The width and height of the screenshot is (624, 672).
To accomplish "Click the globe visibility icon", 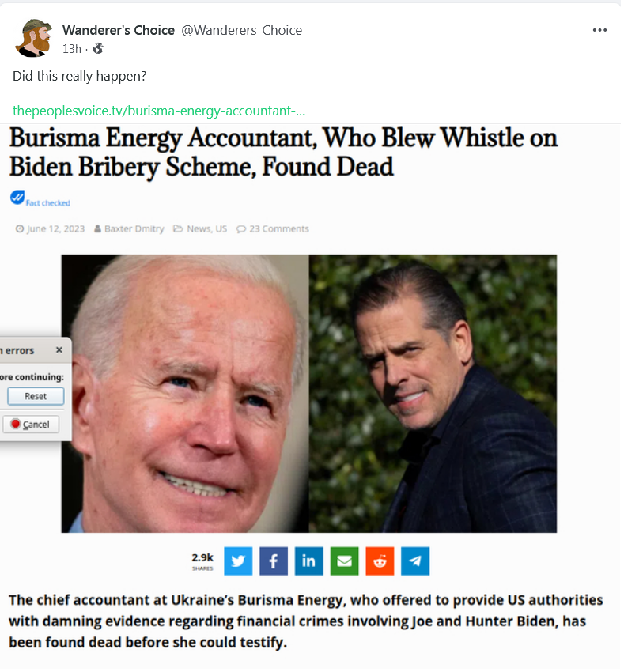I will (x=98, y=48).
